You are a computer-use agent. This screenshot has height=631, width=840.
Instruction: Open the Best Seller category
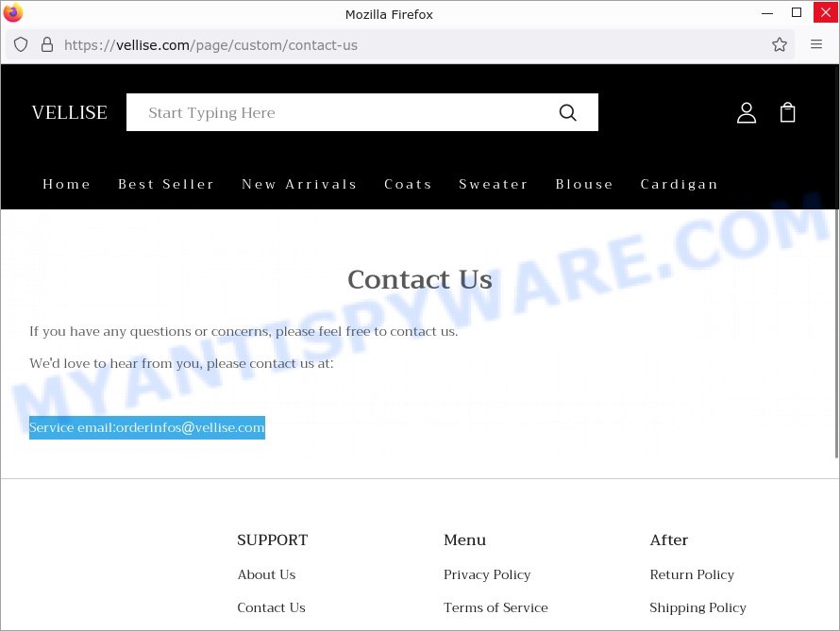click(166, 184)
